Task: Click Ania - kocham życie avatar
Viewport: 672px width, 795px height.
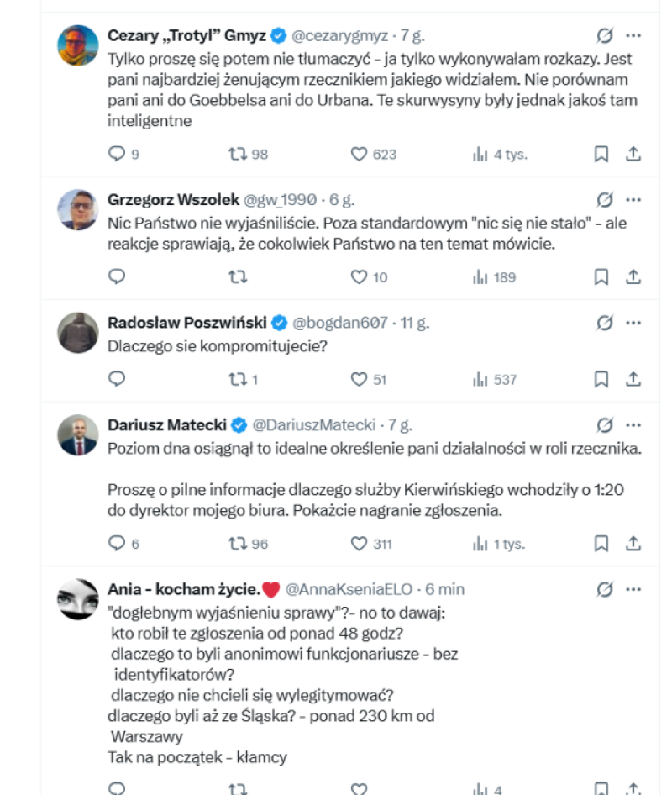Action: [77, 599]
